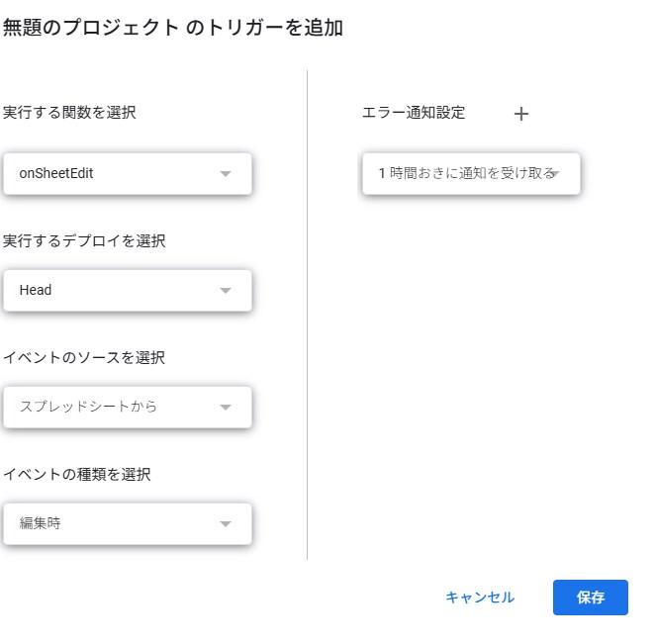Click the イベントのソースを選択 label

point(84,358)
